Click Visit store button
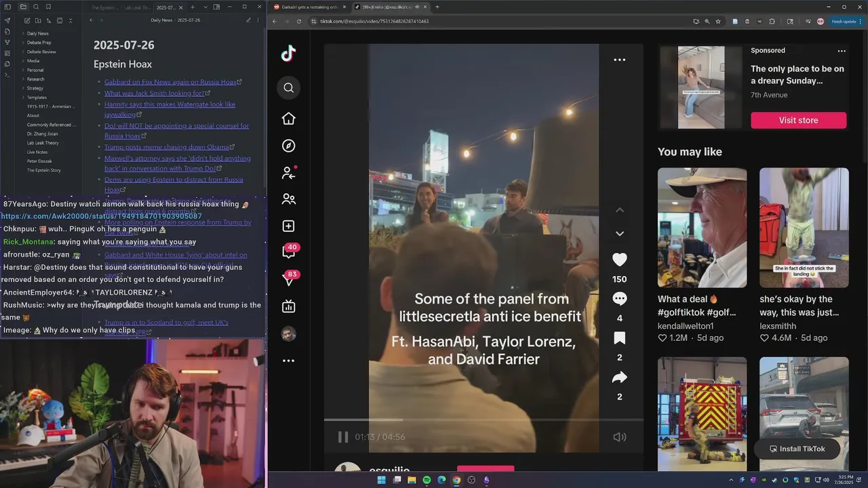This screenshot has width=868, height=488. (x=798, y=120)
